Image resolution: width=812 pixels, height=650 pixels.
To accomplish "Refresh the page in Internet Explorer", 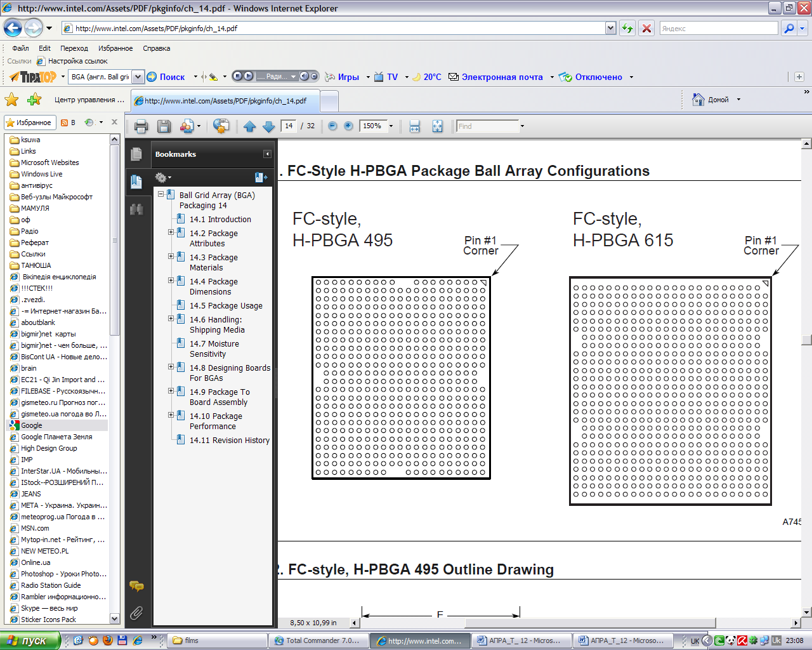I will coord(627,29).
